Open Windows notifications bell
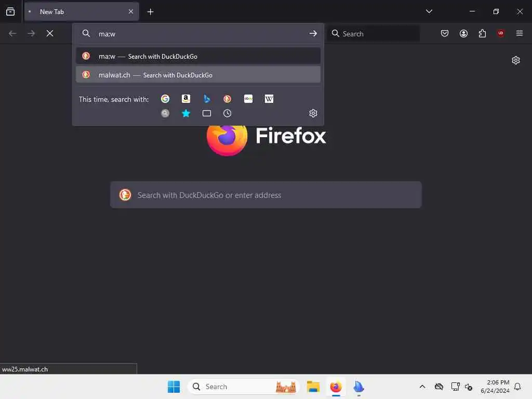The height and width of the screenshot is (399, 532). [x=517, y=387]
